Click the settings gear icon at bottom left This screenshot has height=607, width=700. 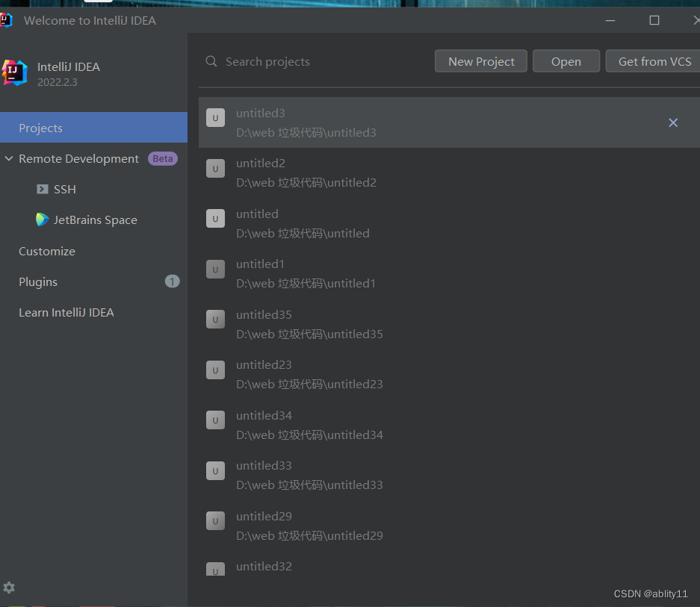point(9,588)
